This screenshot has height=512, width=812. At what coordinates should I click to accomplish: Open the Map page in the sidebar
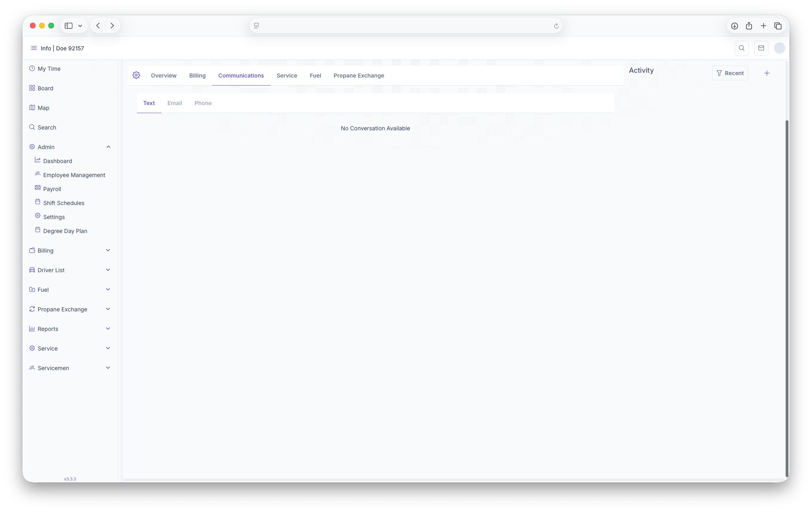[x=43, y=108]
